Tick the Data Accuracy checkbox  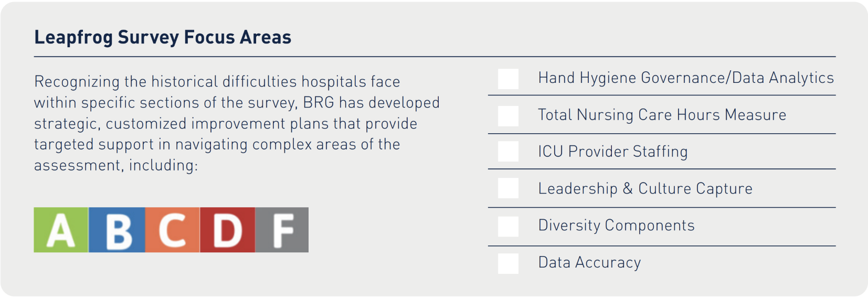point(508,263)
